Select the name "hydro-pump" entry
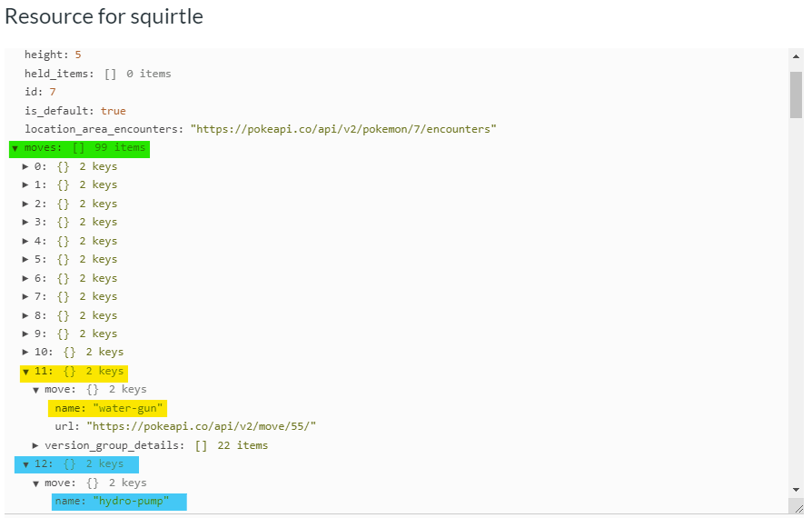The width and height of the screenshot is (812, 518). (x=119, y=502)
